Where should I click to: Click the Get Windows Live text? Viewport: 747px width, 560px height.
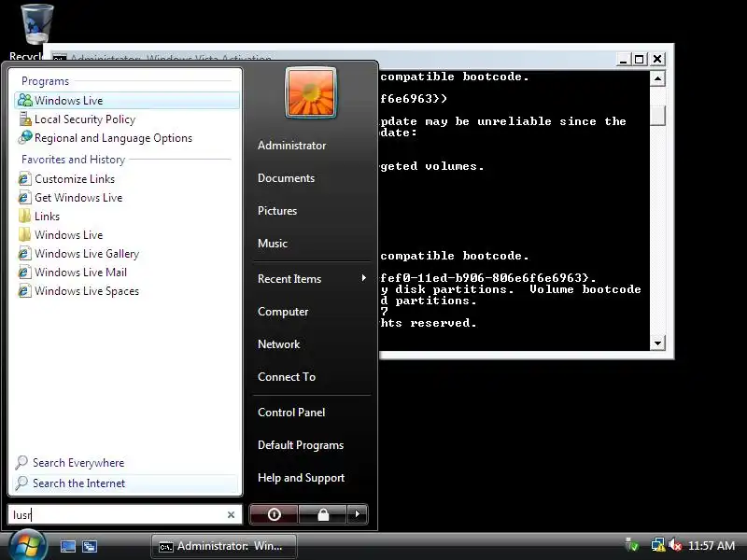(x=78, y=198)
